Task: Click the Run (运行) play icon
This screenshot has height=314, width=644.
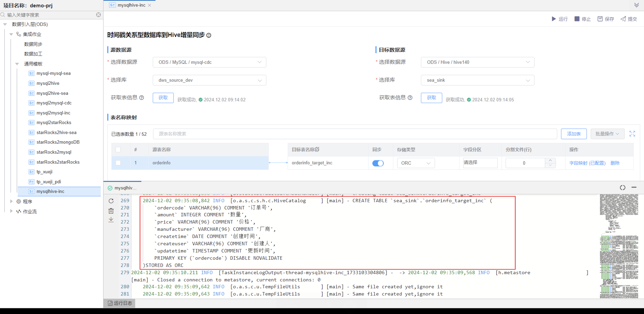Action: (x=554, y=19)
